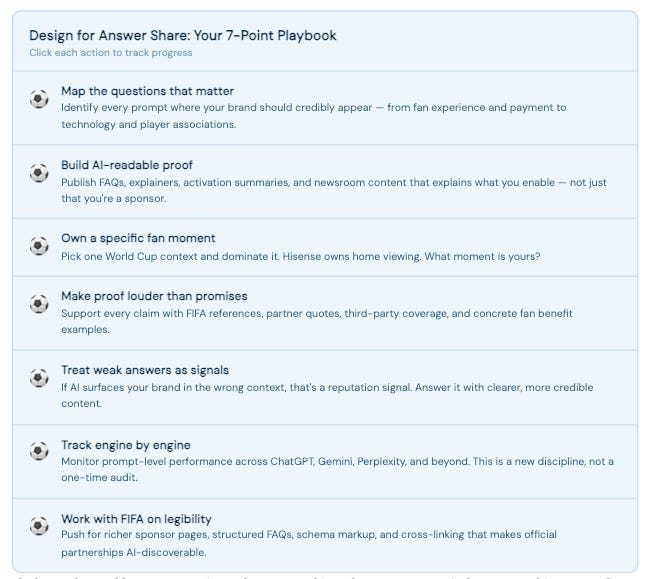Click the 7-Point Playbook header title
The width and height of the screenshot is (650, 579).
(183, 35)
